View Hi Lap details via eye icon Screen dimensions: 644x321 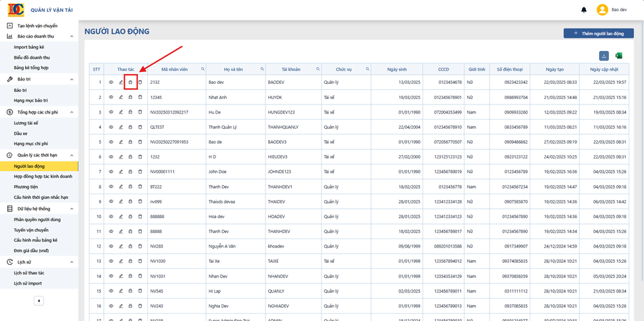click(x=111, y=291)
